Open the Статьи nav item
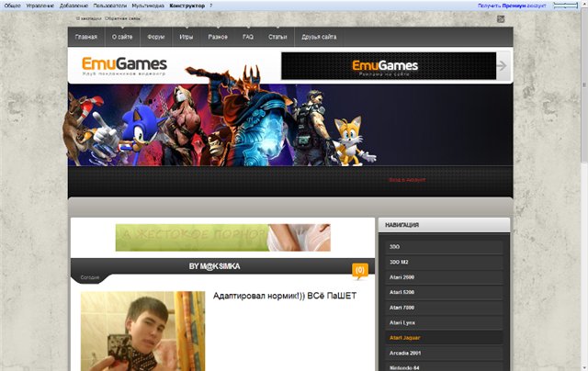588x371 pixels. pos(277,37)
